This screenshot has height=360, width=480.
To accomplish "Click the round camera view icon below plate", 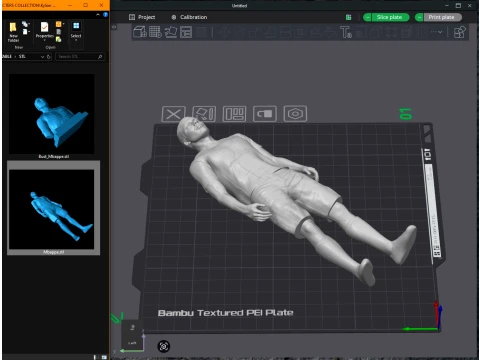I will [x=163, y=346].
